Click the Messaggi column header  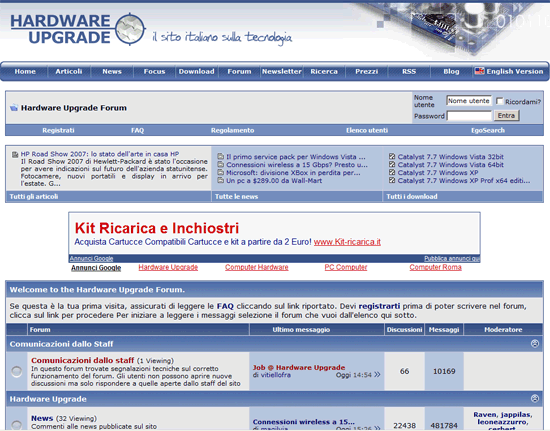(x=444, y=330)
